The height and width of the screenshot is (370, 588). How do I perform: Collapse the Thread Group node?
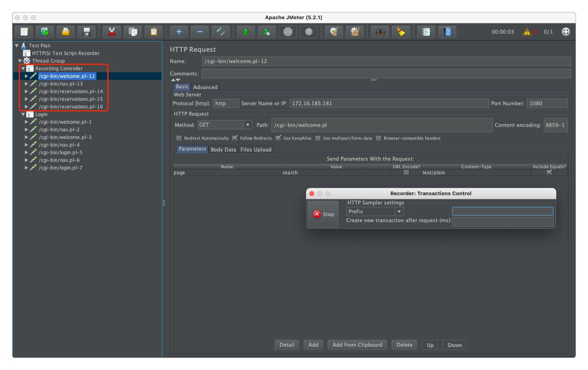pyautogui.click(x=20, y=61)
